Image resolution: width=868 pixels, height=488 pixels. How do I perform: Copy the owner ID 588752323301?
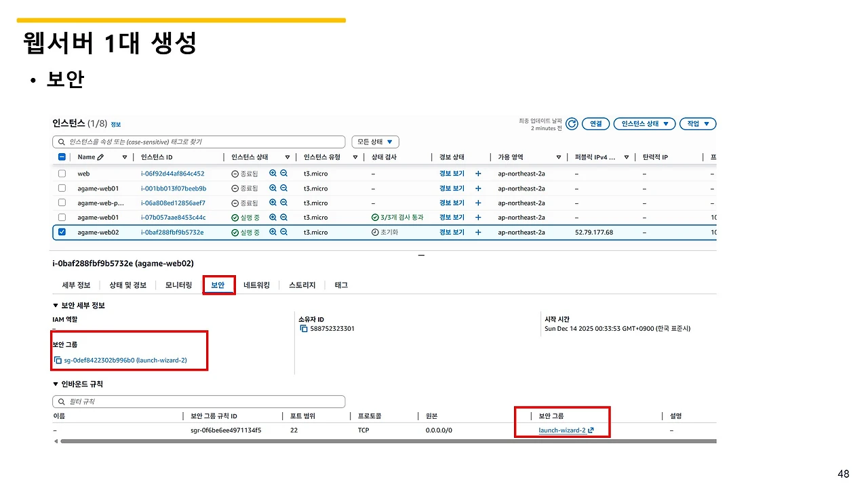click(x=304, y=329)
